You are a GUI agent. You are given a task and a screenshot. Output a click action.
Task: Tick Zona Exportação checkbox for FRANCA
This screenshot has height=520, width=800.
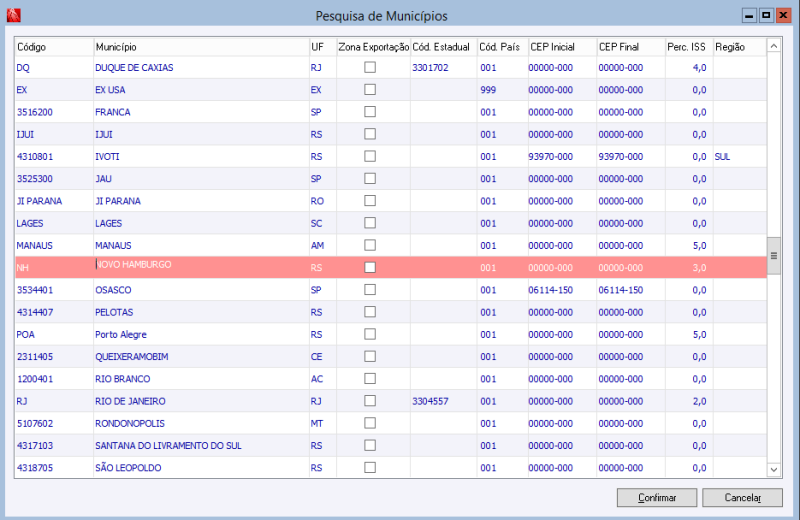[x=370, y=112]
